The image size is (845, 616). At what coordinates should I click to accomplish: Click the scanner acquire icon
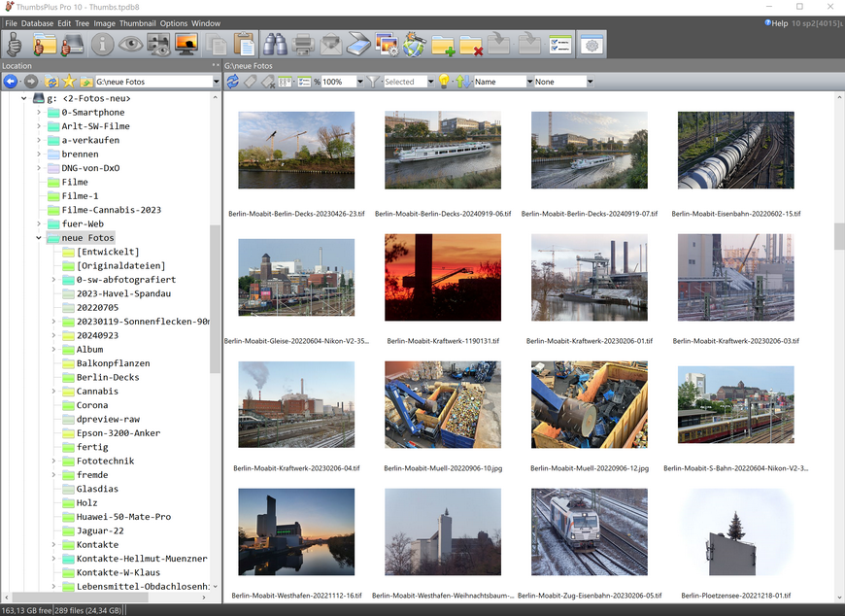359,45
